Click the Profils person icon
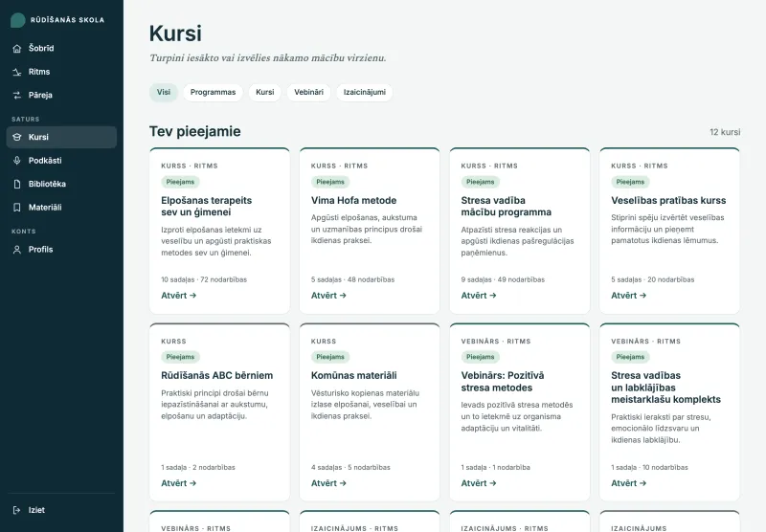The width and height of the screenshot is (766, 532). [x=17, y=250]
